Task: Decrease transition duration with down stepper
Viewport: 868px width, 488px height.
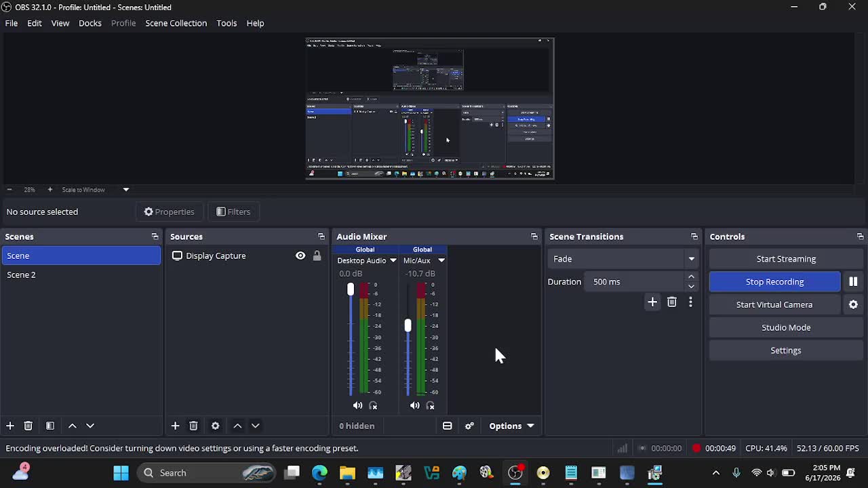Action: click(x=691, y=286)
